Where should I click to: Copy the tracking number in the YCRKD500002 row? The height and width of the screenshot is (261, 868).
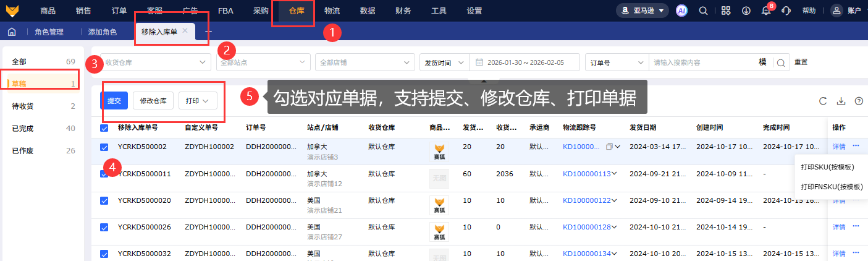(x=609, y=147)
